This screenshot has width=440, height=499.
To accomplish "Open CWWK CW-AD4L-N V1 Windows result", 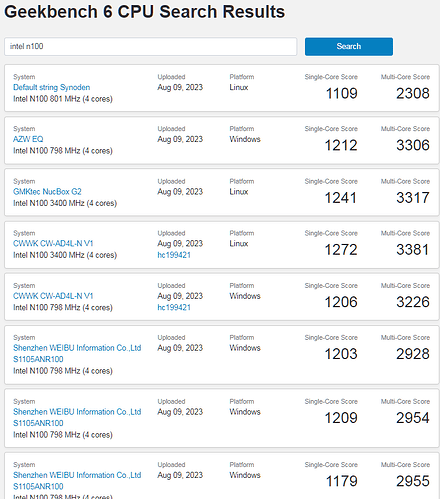I will (x=53, y=296).
